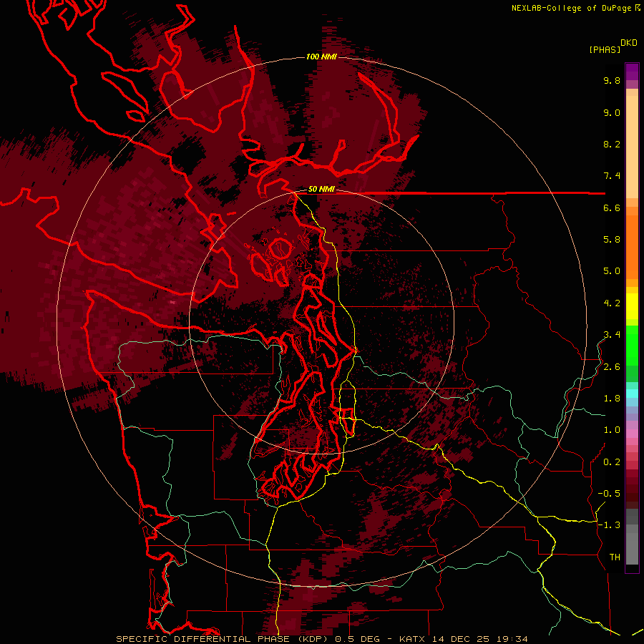Click the 7.4 value on color scale
The image size is (644, 644).
612,176
